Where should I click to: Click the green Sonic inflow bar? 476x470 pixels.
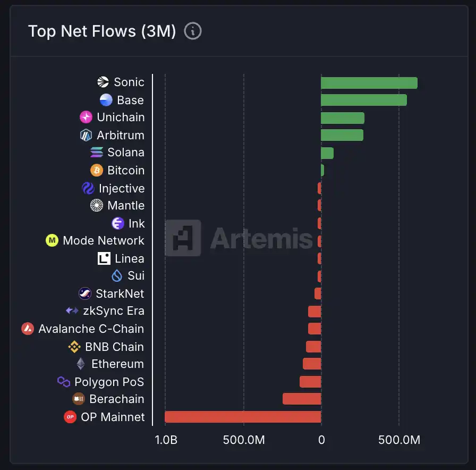369,83
